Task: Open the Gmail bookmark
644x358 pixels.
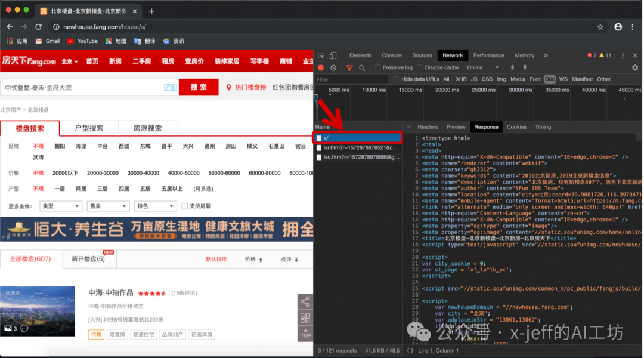Action: coord(48,41)
